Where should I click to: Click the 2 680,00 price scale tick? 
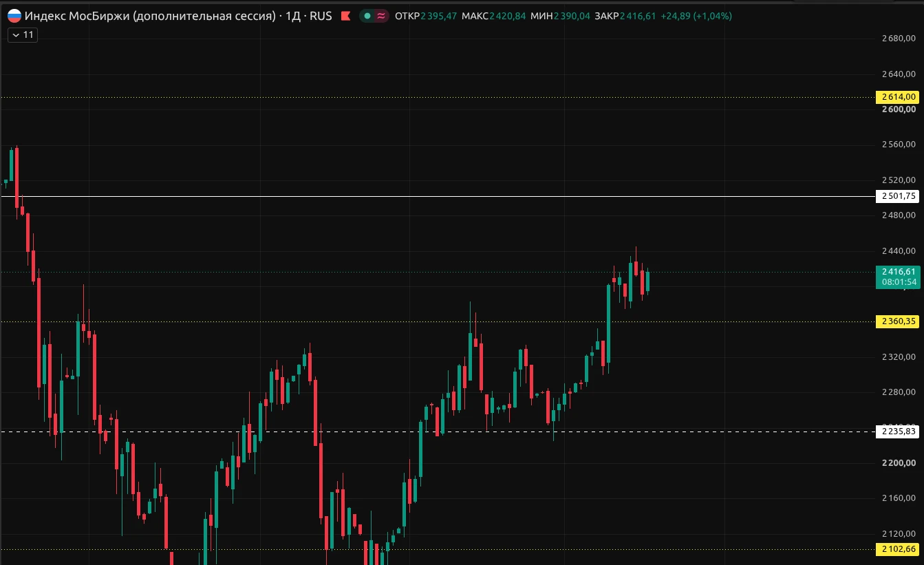(x=899, y=39)
